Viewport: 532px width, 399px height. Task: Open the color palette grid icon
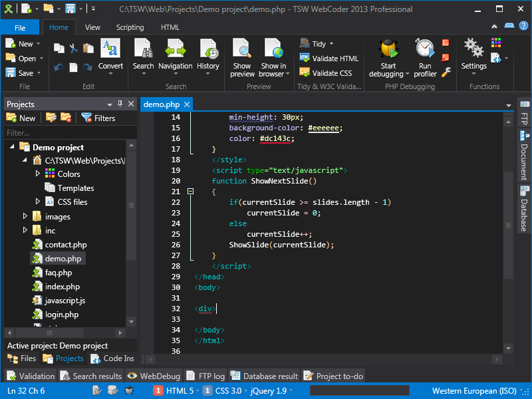coord(496,43)
